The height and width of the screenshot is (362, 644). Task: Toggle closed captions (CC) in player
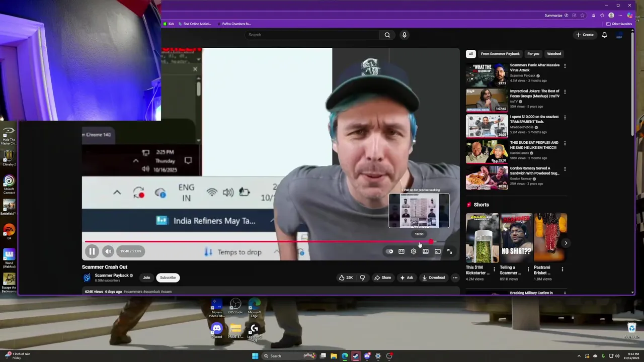[x=401, y=251]
